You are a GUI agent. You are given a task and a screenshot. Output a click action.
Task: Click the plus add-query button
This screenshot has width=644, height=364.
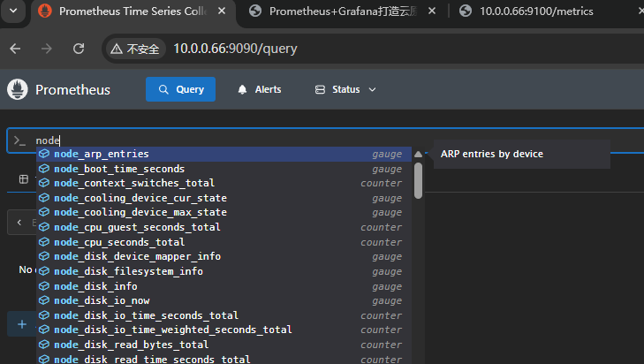[x=22, y=324]
